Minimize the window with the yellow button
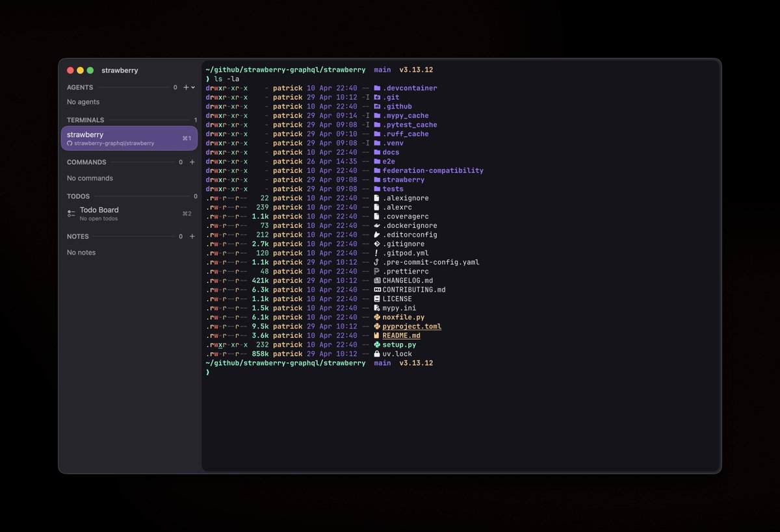This screenshot has height=532, width=780. 80,70
